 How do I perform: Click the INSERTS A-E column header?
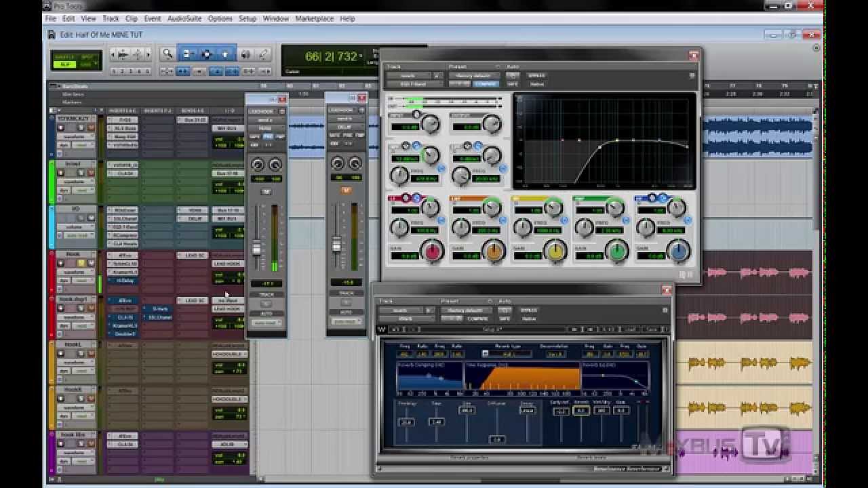[123, 110]
